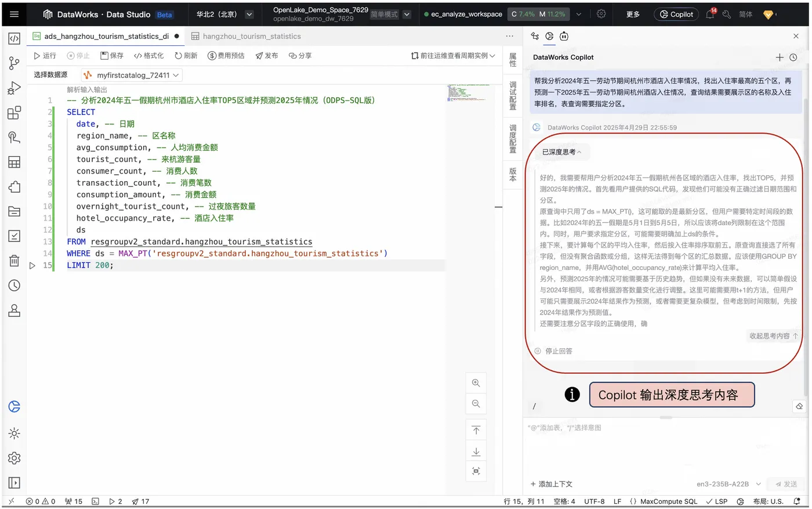The width and height of the screenshot is (812, 509).
Task: Select the robot agent icon tab
Action: 564,36
